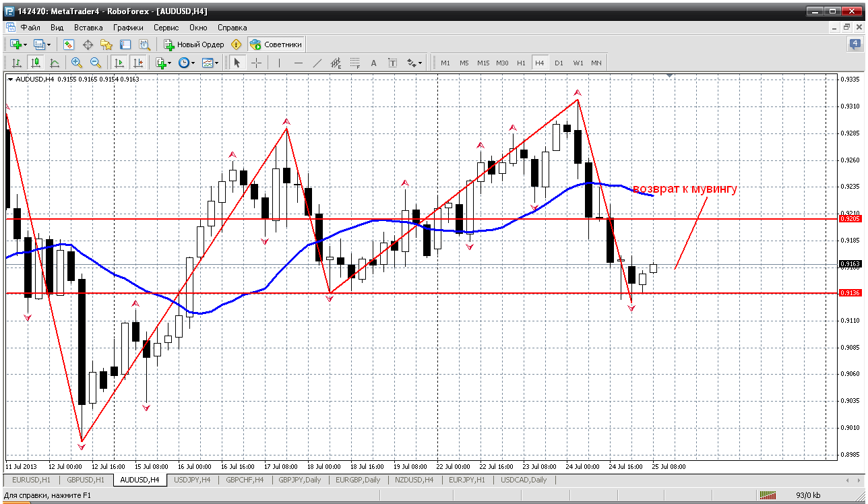The image size is (868, 504).
Task: Open the New Chart tool
Action: coord(15,44)
